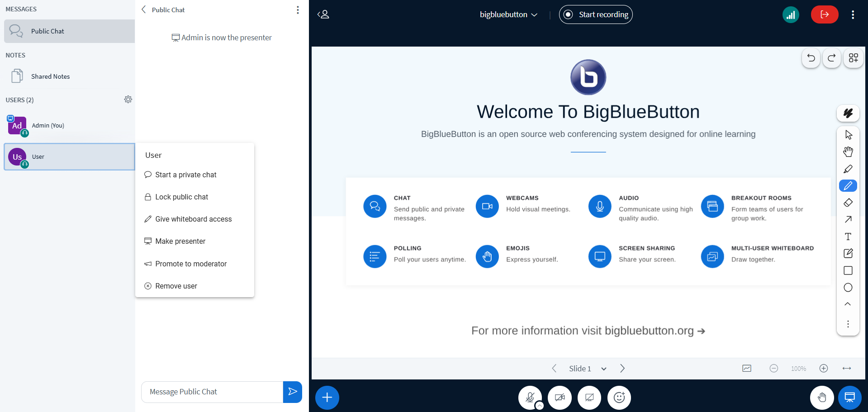The height and width of the screenshot is (412, 868).
Task: Click the Welcome To BigBlueButton heading
Action: pos(588,112)
